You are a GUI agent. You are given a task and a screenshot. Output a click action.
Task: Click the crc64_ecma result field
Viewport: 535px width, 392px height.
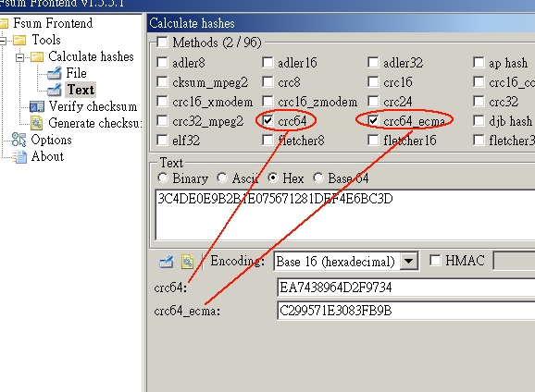click(x=406, y=311)
